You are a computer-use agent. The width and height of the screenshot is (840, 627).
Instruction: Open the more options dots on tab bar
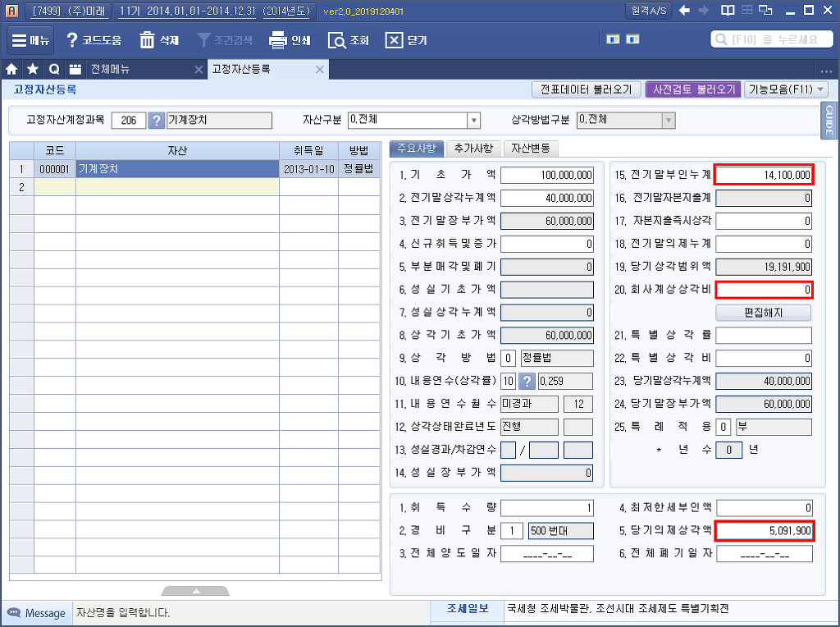(x=825, y=71)
